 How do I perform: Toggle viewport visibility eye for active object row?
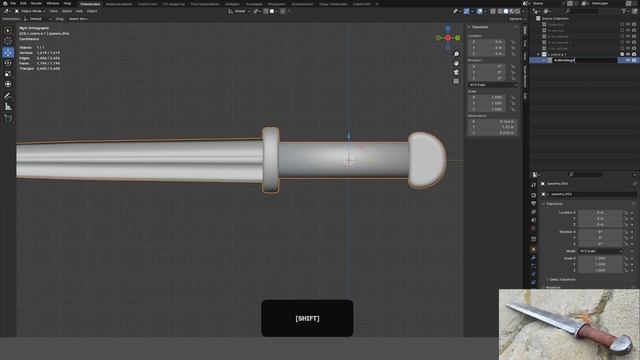coord(628,60)
